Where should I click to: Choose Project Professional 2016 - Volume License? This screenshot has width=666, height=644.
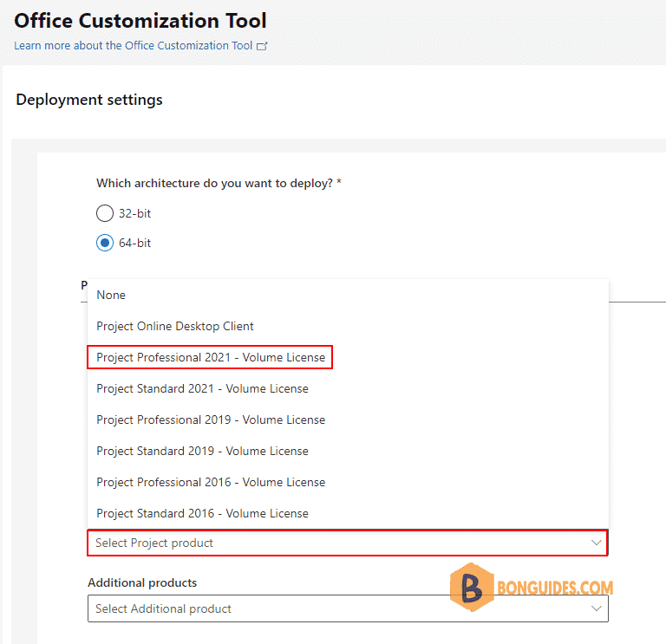[x=348, y=482]
